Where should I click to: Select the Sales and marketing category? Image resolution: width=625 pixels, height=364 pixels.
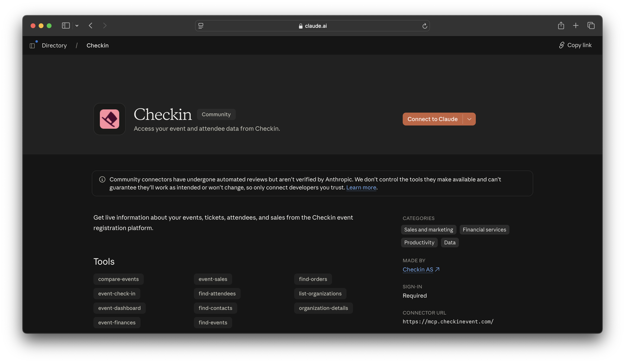point(428,230)
